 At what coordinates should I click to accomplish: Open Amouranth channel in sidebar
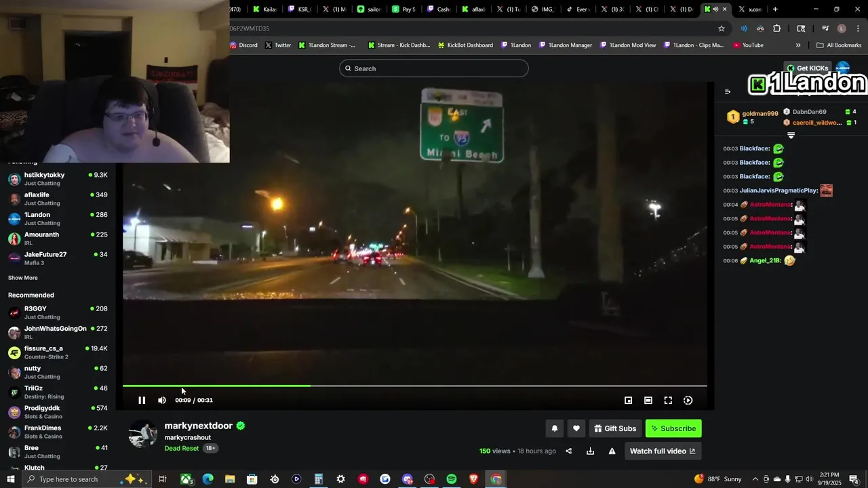point(58,239)
